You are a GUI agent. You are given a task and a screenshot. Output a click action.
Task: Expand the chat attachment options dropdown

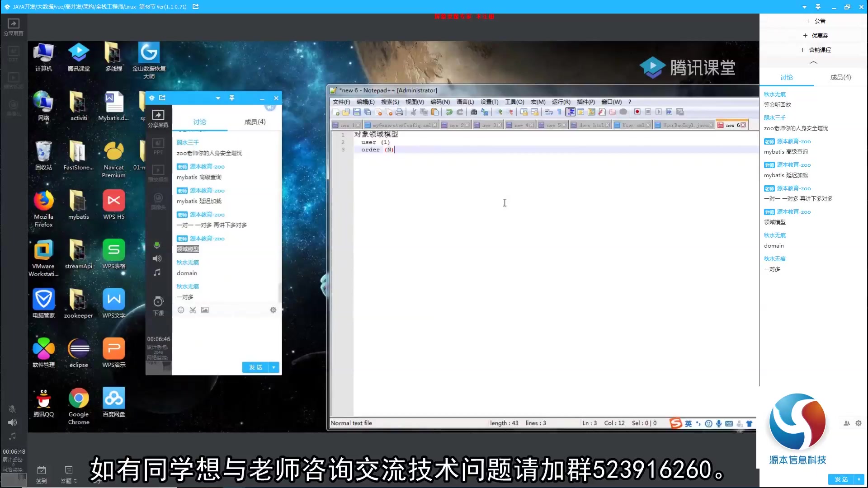click(274, 367)
